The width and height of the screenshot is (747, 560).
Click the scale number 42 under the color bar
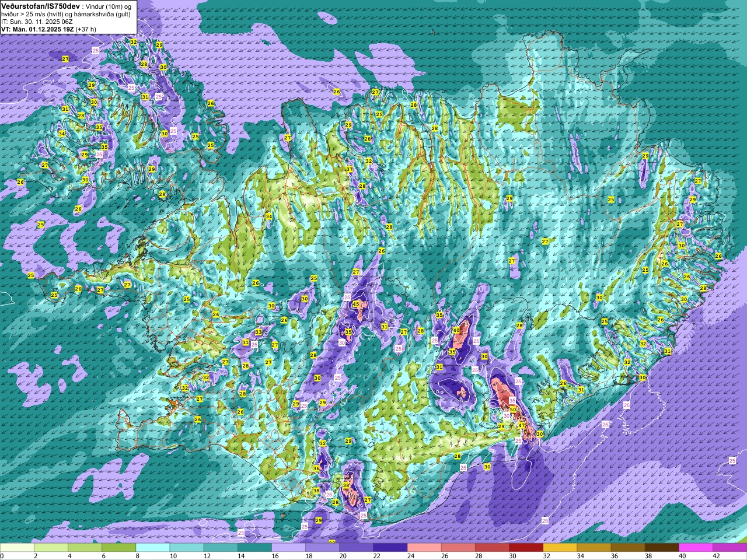[716, 556]
